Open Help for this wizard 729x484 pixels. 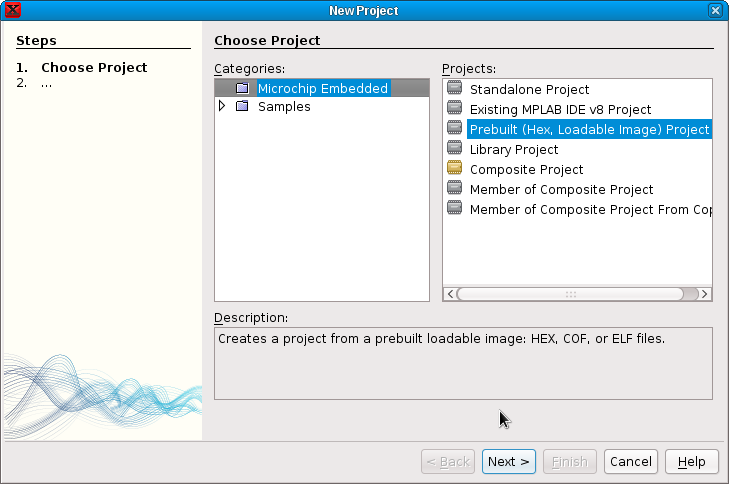click(x=691, y=461)
